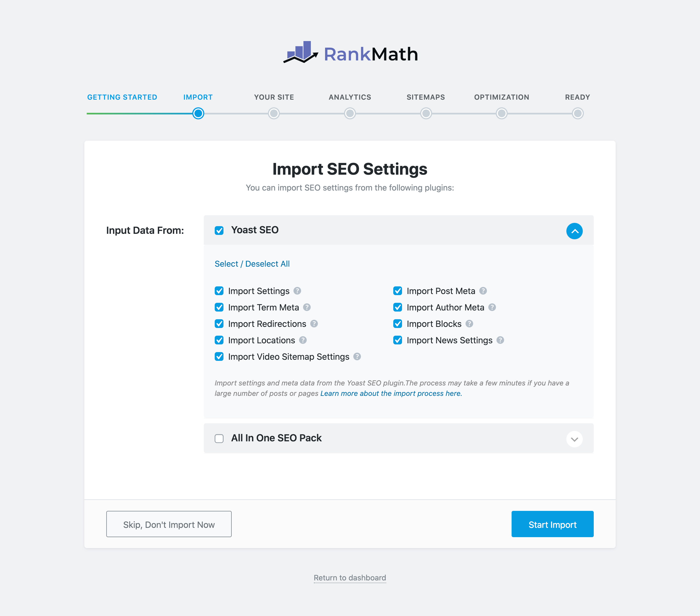Click the Start Import button
Screen dimensions: 700x616
pos(552,524)
